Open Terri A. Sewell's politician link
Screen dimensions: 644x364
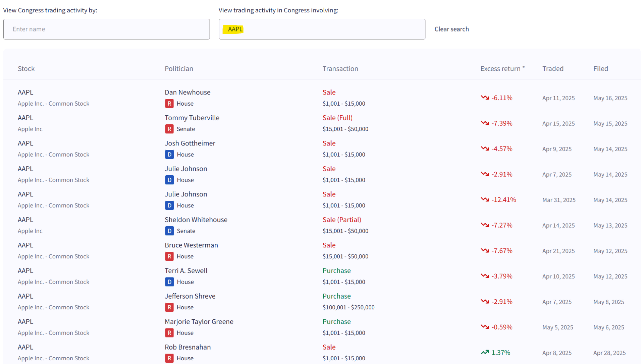click(x=186, y=270)
